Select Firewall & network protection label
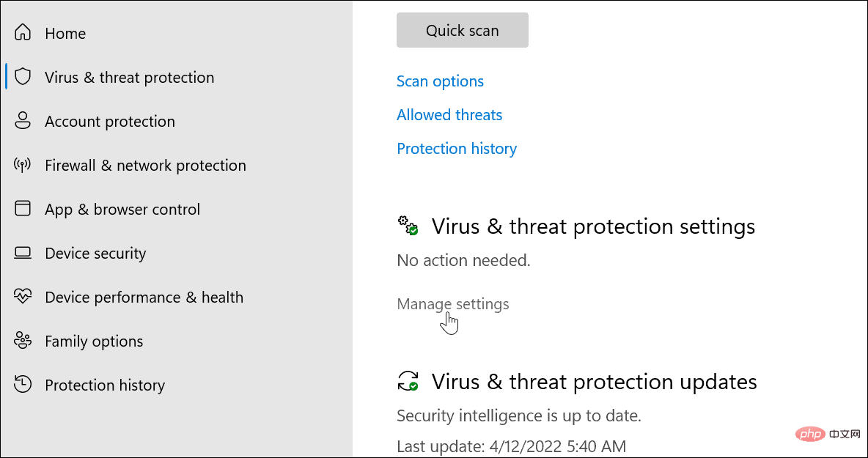The width and height of the screenshot is (868, 458). pos(145,166)
